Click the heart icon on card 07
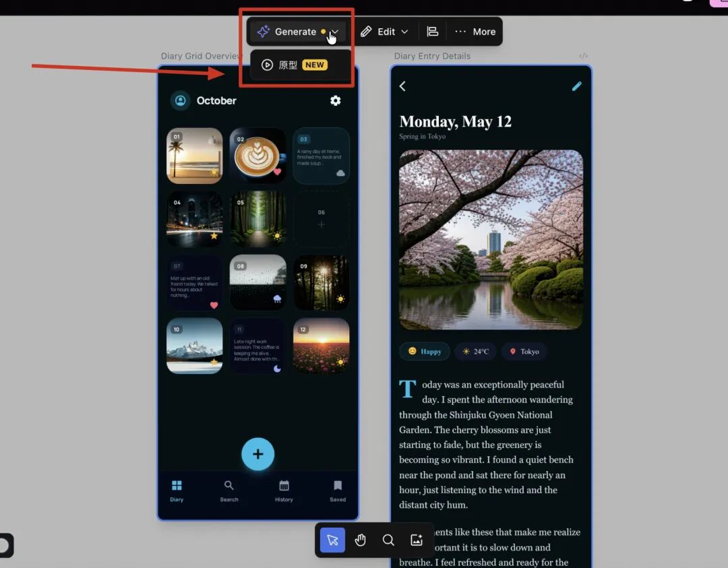This screenshot has width=728, height=568. point(214,305)
